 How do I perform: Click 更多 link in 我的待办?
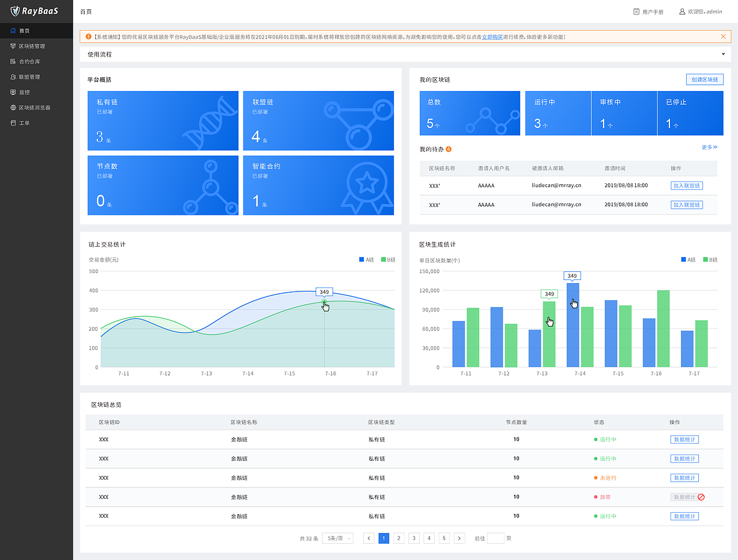[710, 147]
